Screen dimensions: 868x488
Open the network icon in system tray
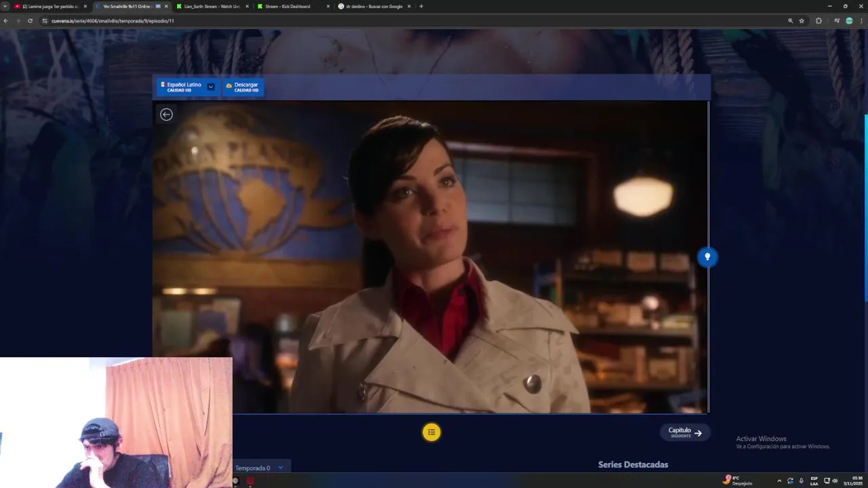tap(827, 481)
